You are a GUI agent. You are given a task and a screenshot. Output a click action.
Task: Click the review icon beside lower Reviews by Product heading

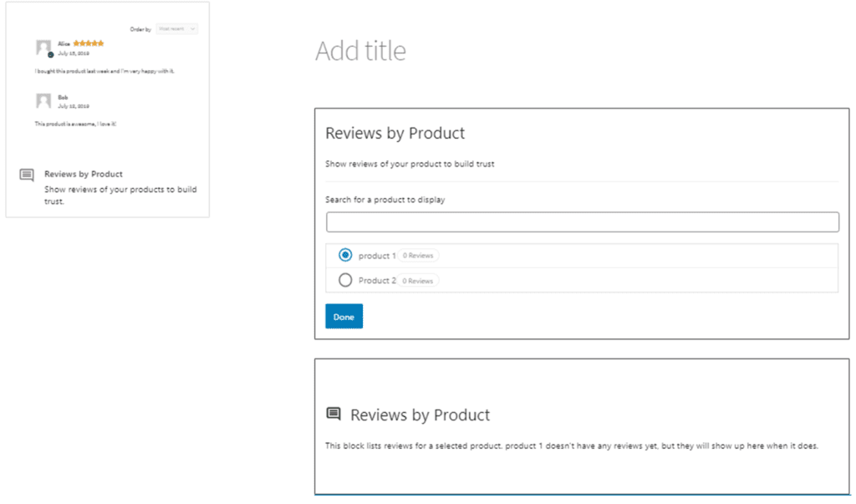(334, 415)
